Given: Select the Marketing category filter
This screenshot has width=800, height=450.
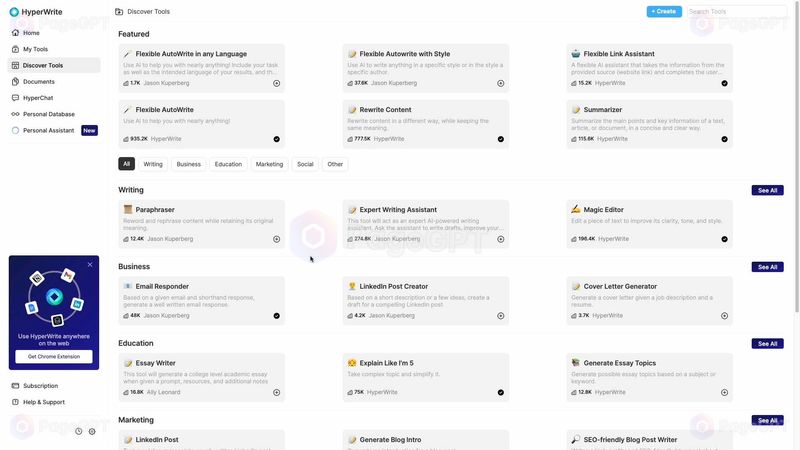Looking at the screenshot, I should (269, 164).
